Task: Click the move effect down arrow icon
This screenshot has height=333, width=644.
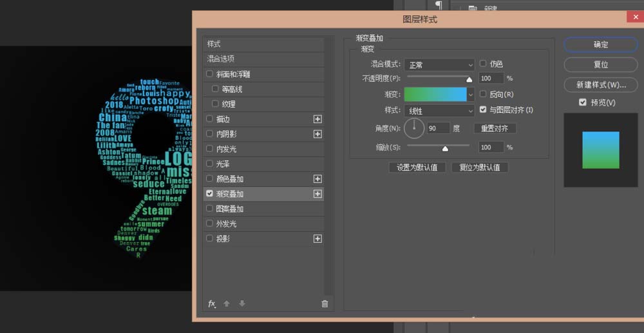Action: tap(242, 304)
